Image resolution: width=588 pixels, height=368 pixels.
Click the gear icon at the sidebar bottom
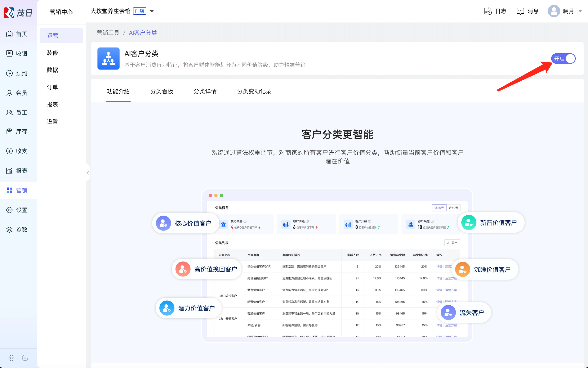11,358
